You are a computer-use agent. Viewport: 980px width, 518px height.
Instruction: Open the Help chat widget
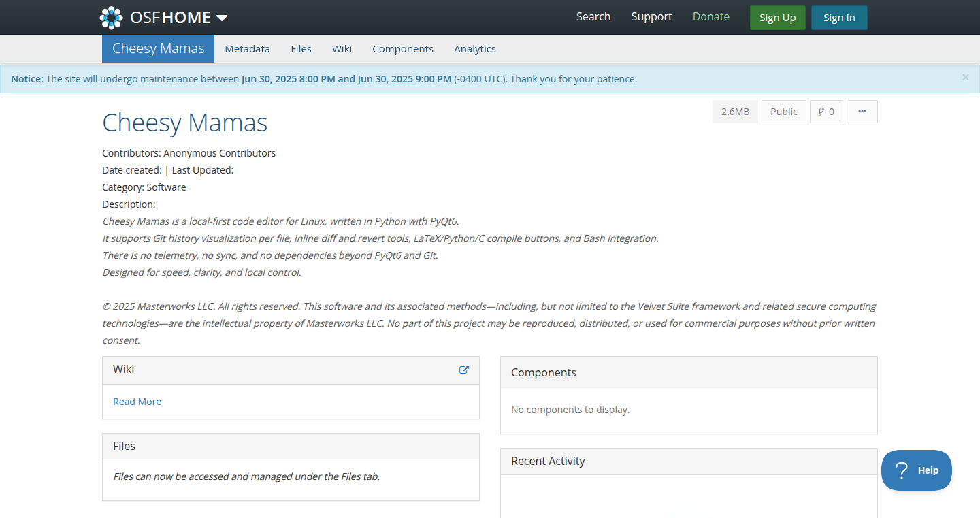(917, 470)
